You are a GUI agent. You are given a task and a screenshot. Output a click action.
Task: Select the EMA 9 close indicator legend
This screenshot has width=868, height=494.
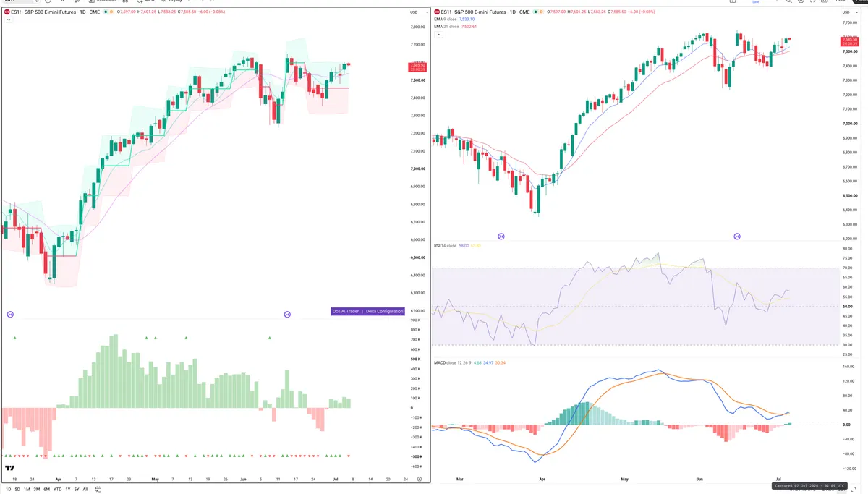(445, 20)
